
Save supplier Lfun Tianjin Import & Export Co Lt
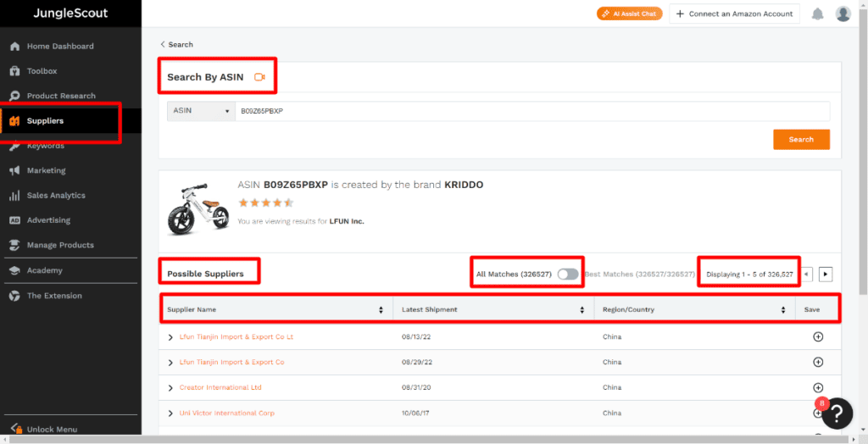tap(818, 336)
